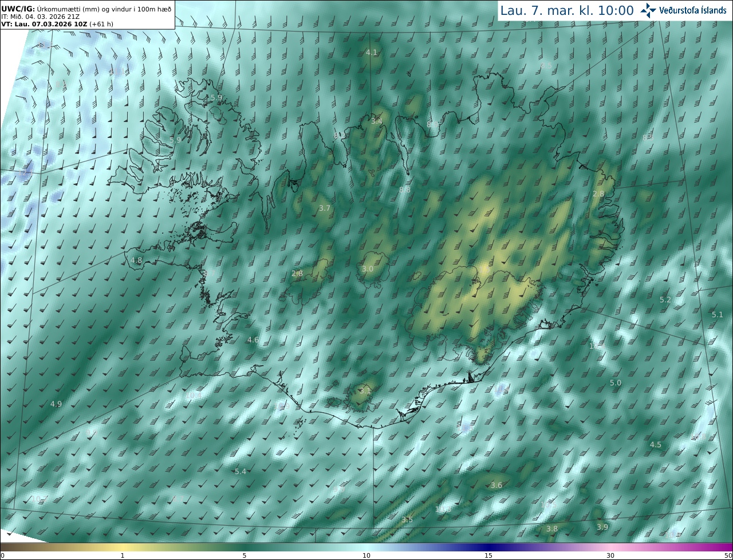Viewport: 733px width, 560px height.
Task: Click the 4.5 value label
Action: (x=656, y=445)
